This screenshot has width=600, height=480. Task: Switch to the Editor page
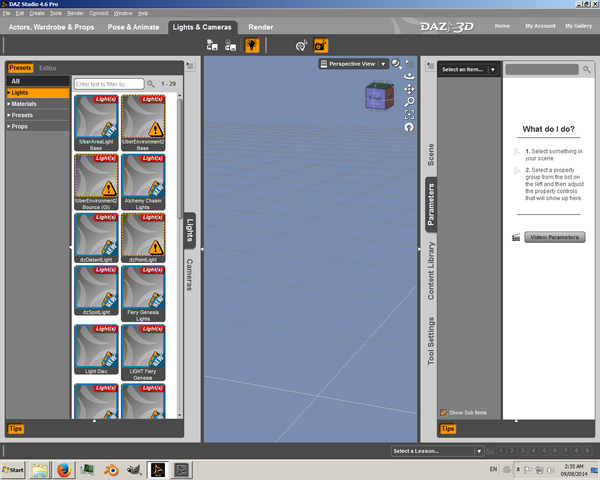point(48,68)
